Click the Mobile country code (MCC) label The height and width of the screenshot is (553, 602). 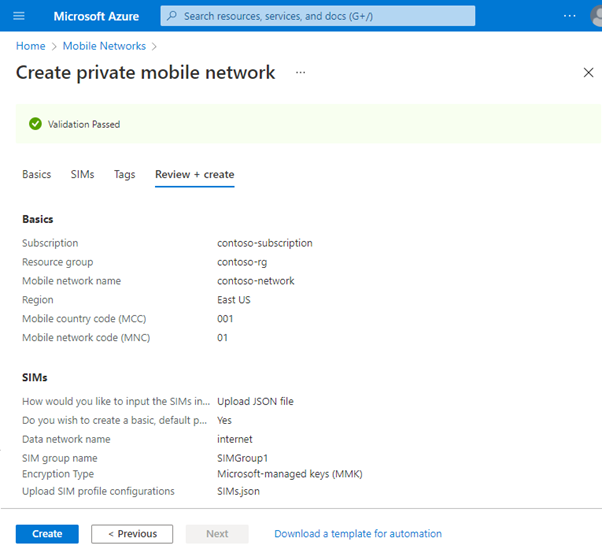84,319
